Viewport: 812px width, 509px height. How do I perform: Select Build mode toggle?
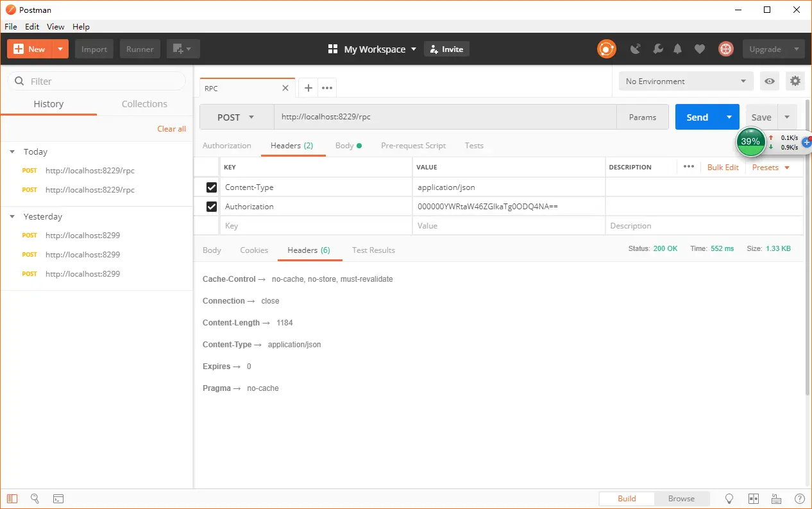pyautogui.click(x=627, y=498)
